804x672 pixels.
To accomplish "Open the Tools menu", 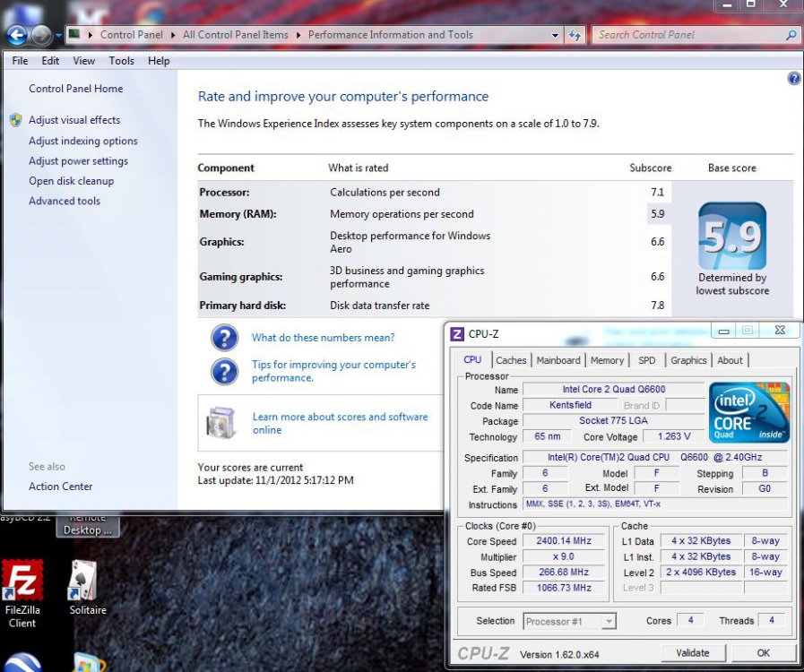I will click(x=121, y=61).
